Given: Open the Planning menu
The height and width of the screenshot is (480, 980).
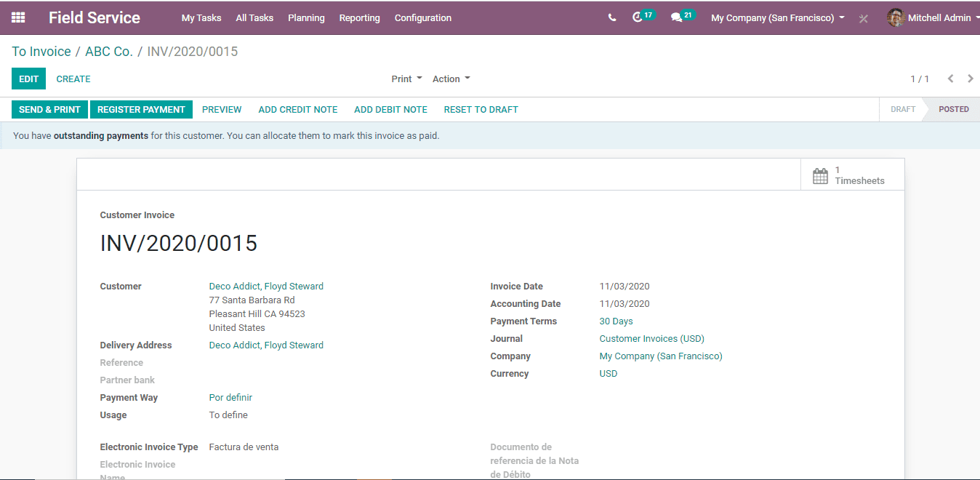Looking at the screenshot, I should (x=306, y=17).
